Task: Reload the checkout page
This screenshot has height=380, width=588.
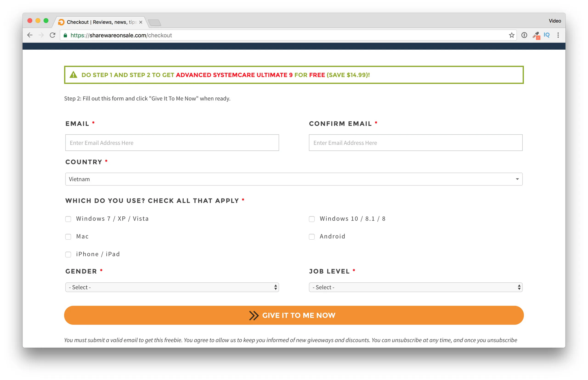Action: tap(53, 35)
